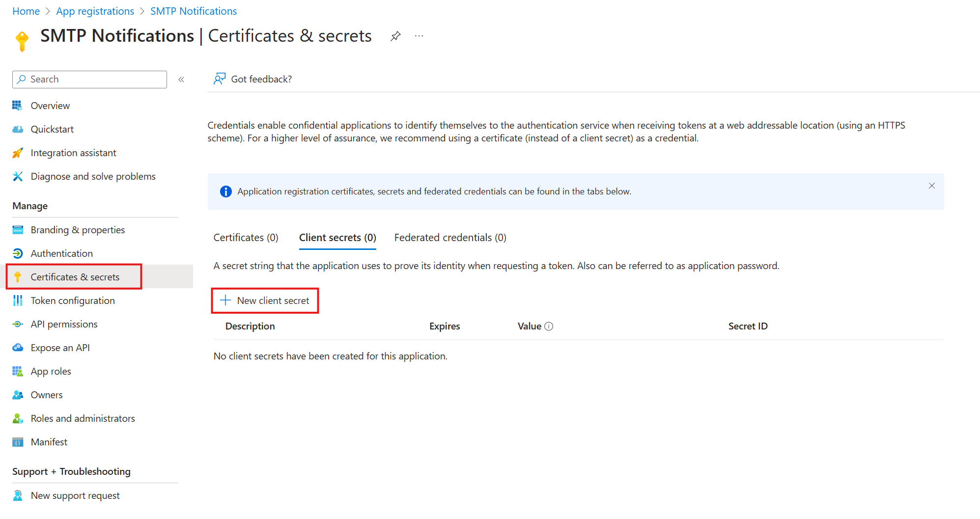Open New support request
Screen dimensions: 980x519
tap(75, 495)
